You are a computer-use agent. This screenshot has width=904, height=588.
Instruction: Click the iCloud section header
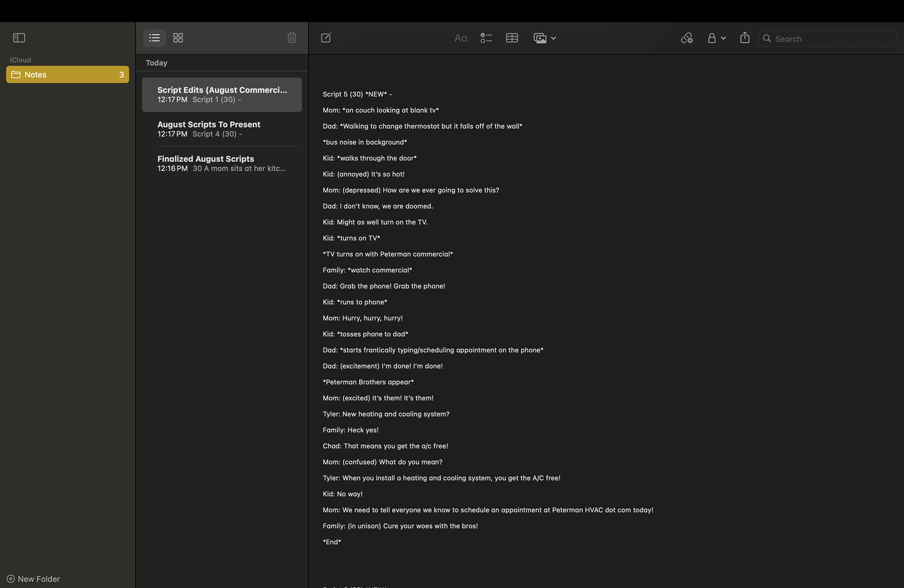point(20,60)
